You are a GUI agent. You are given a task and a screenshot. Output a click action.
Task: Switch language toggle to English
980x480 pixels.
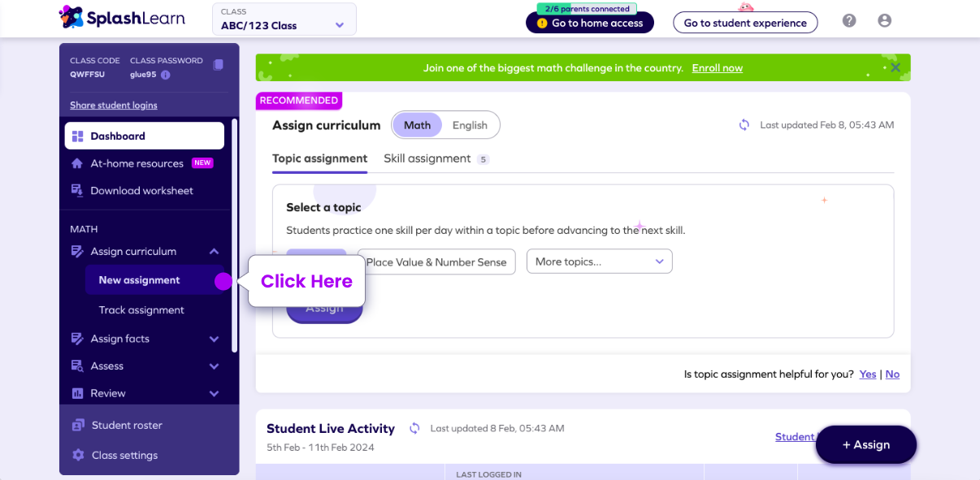coord(470,125)
